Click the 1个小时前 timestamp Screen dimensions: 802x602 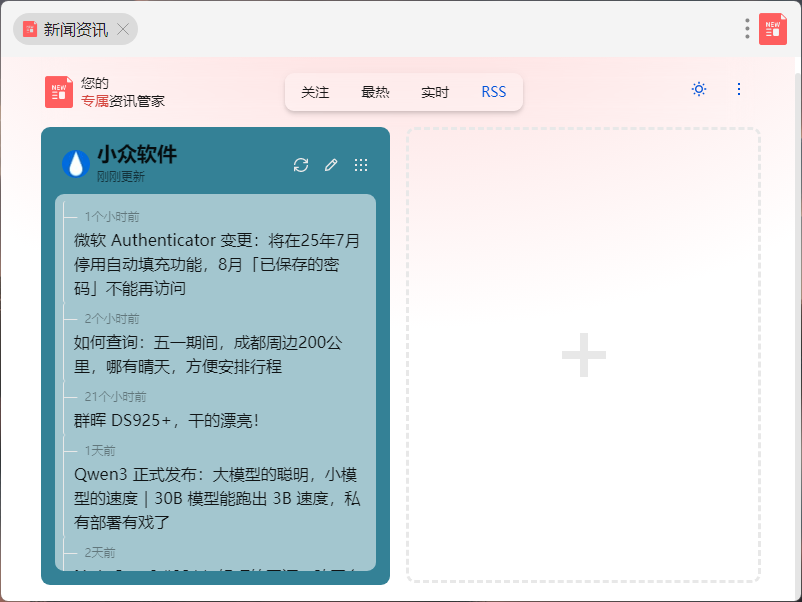112,217
